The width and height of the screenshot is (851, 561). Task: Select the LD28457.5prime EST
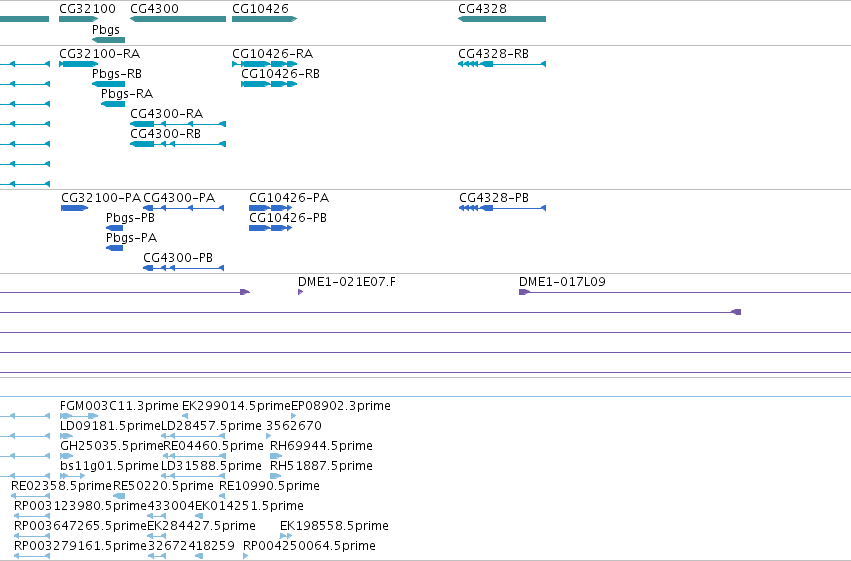(212, 426)
